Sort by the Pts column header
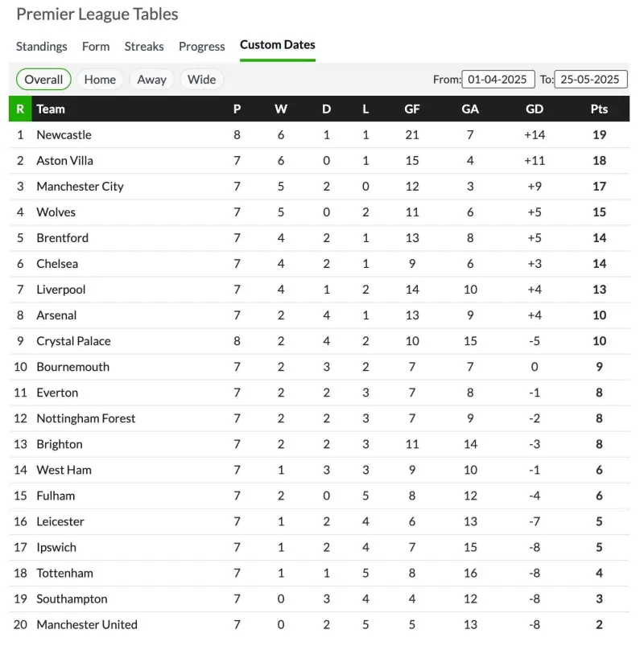Viewport: 644px width, 650px height. pyautogui.click(x=599, y=109)
